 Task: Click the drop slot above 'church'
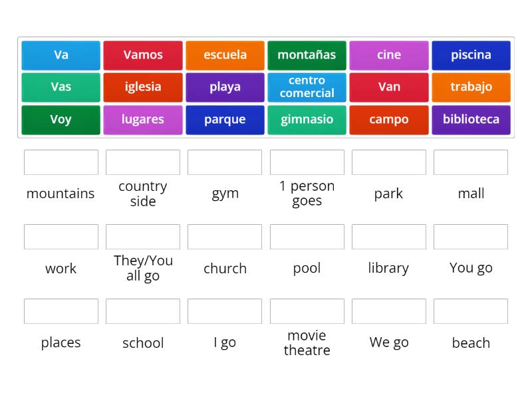pos(225,237)
